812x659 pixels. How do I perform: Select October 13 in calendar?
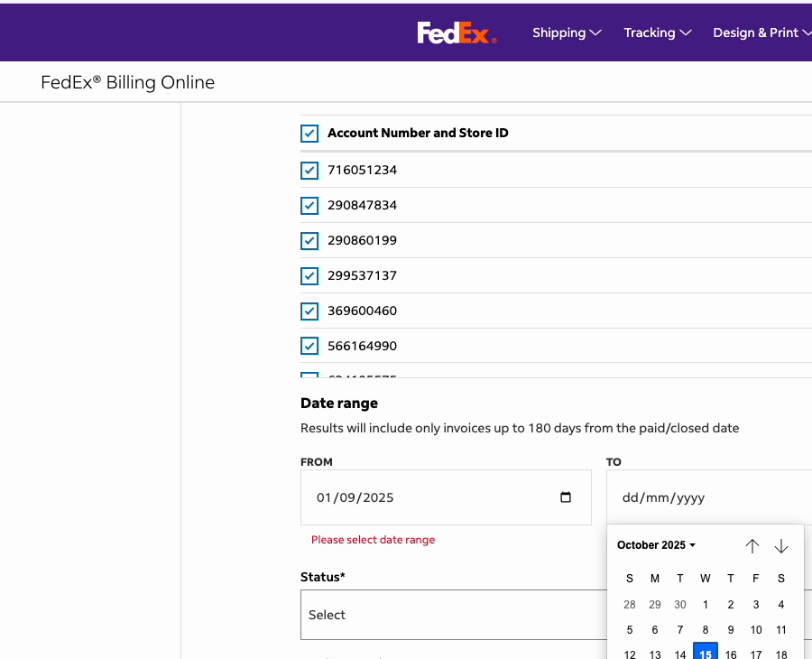[x=655, y=654]
